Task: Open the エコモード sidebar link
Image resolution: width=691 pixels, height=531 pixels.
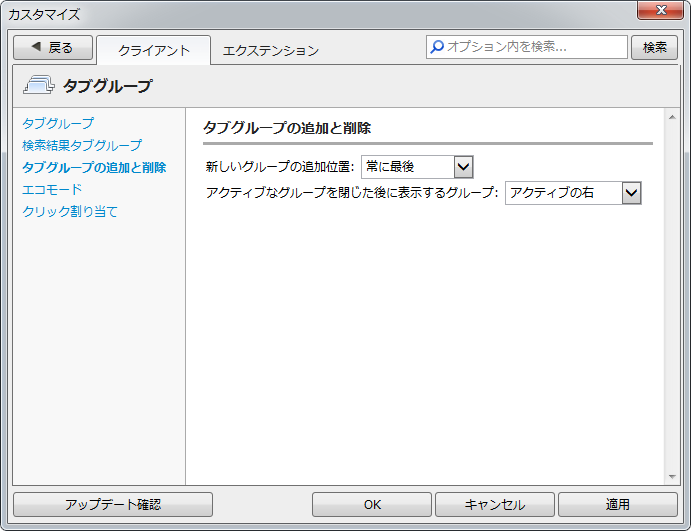Action: pos(52,189)
